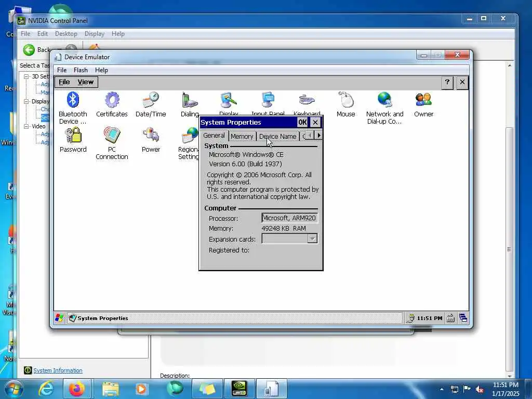Open Device Emulator taskbar button
The image size is (532, 399).
271,389
